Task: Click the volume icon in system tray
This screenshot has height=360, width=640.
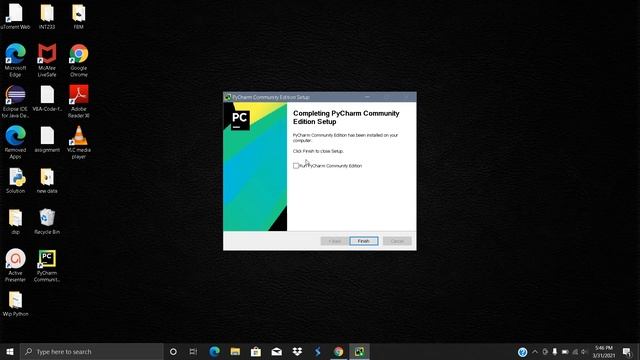Action: [584, 352]
